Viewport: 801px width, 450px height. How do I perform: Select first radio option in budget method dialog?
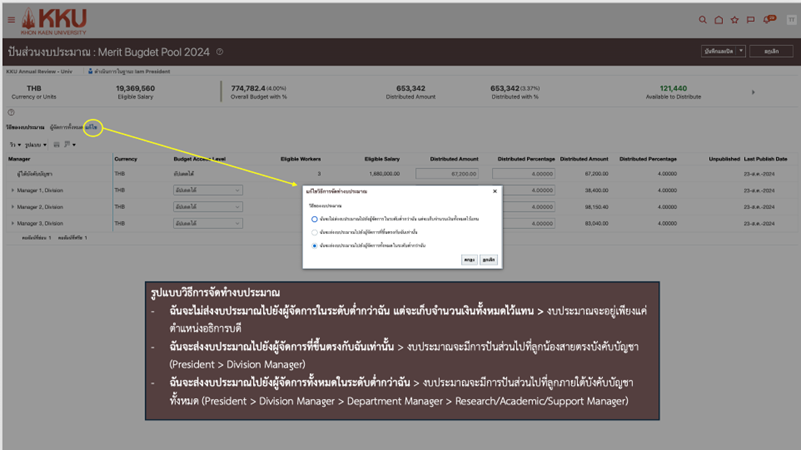(314, 219)
